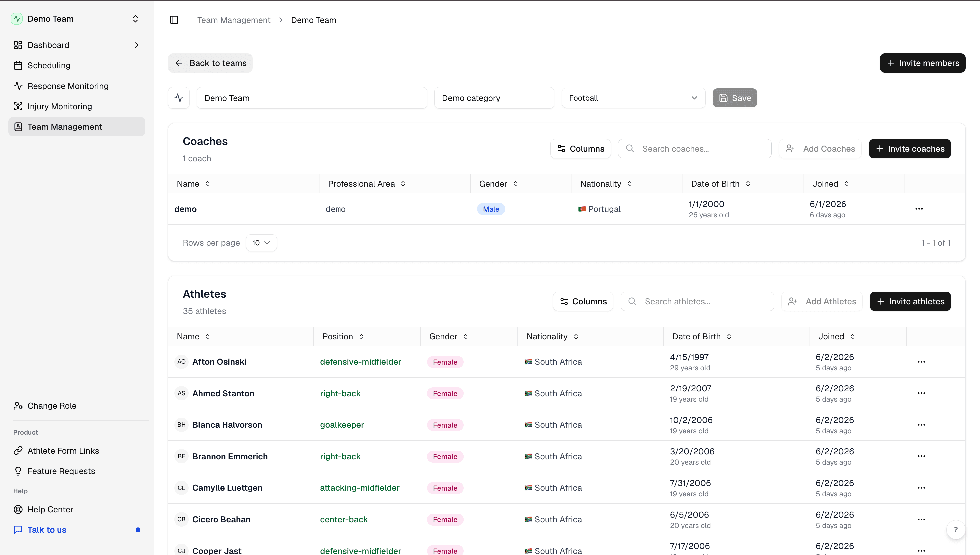Expand the Dashboard submenu chevron
Screen dimensions: 980x555
tap(137, 45)
